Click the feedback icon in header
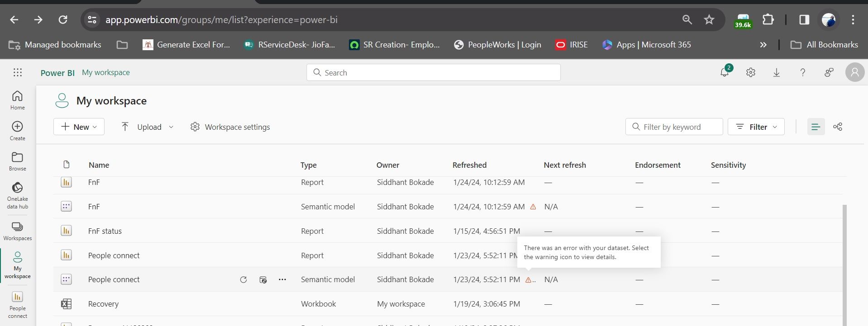Viewport: 868px width, 326px height. click(829, 72)
